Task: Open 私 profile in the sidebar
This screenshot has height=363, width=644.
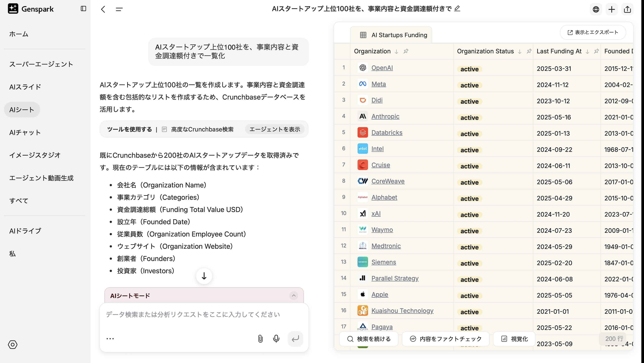Action: [13, 254]
